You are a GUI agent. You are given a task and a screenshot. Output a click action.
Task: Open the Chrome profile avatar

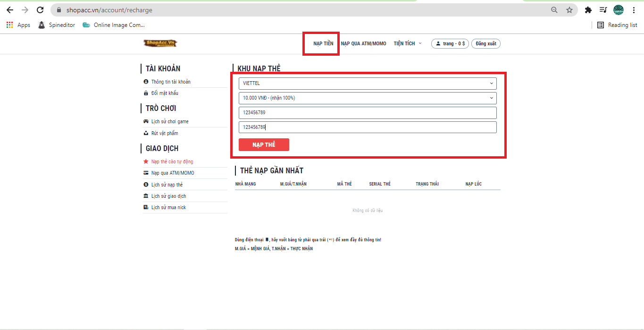pyautogui.click(x=619, y=10)
